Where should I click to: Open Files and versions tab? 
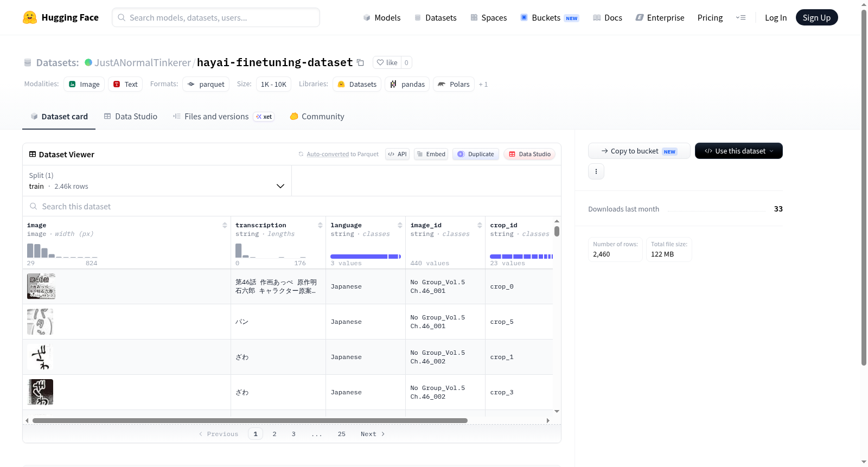224,116
